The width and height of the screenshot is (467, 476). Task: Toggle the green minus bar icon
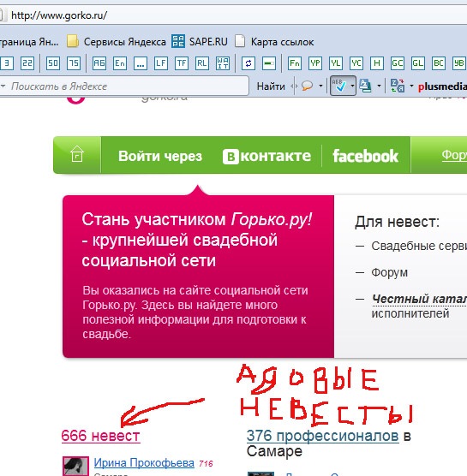coord(269,63)
